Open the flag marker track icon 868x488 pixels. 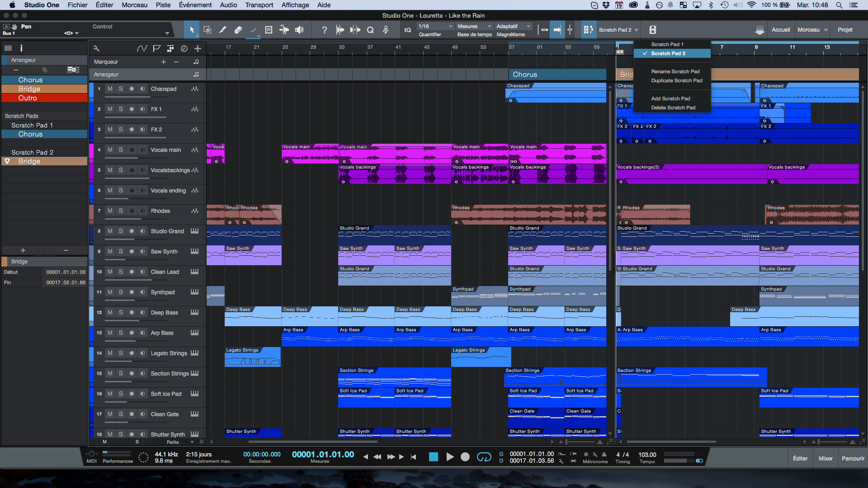pos(156,48)
